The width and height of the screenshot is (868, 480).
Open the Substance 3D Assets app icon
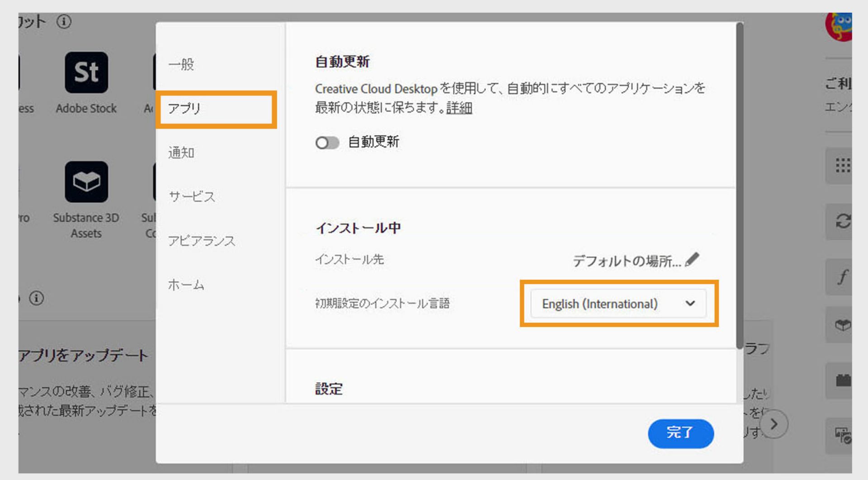point(86,182)
